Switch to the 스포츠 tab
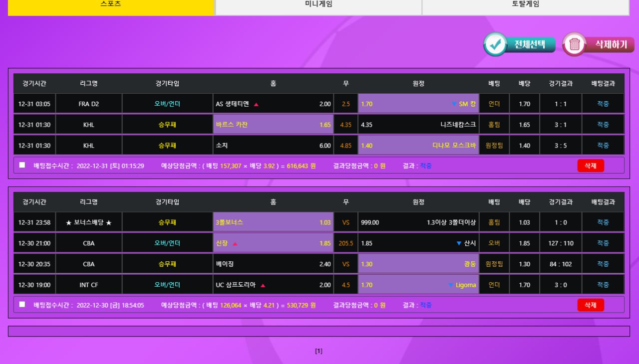 tap(111, 5)
